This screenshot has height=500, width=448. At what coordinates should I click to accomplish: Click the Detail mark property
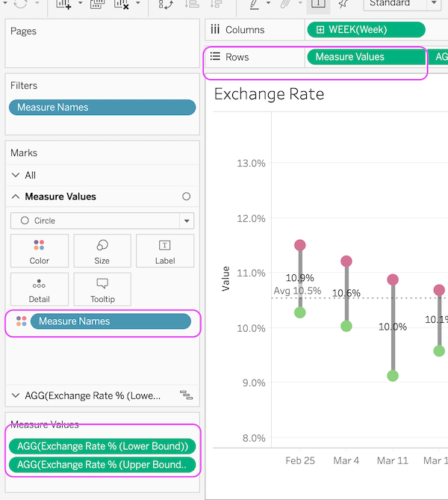40,290
